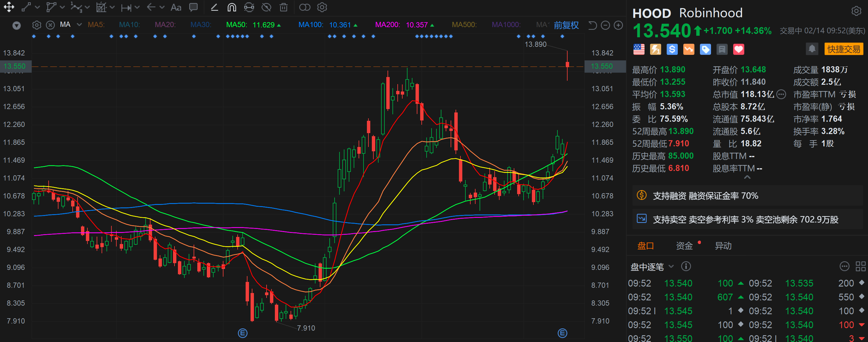Toggle MA5 moving average line

coord(96,25)
